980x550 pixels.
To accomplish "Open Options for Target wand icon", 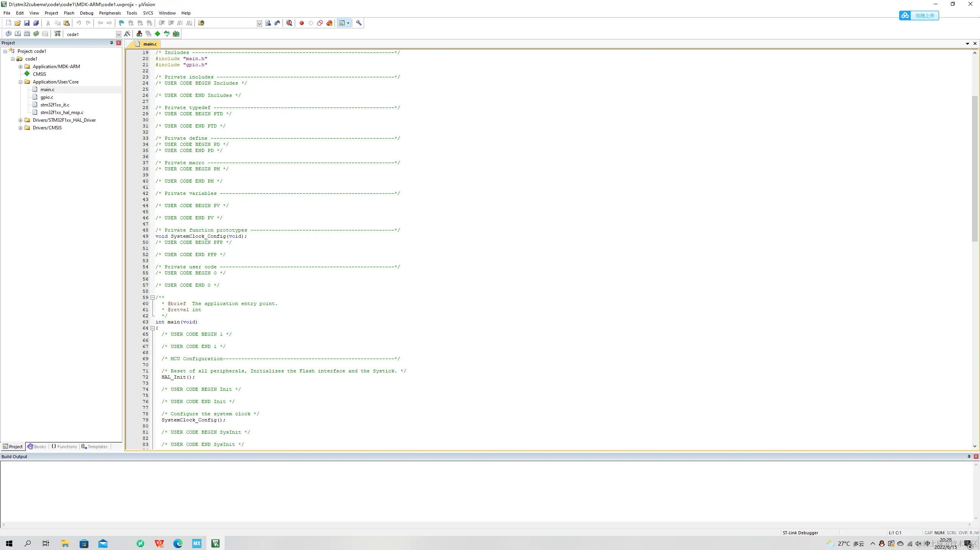I will pos(127,34).
